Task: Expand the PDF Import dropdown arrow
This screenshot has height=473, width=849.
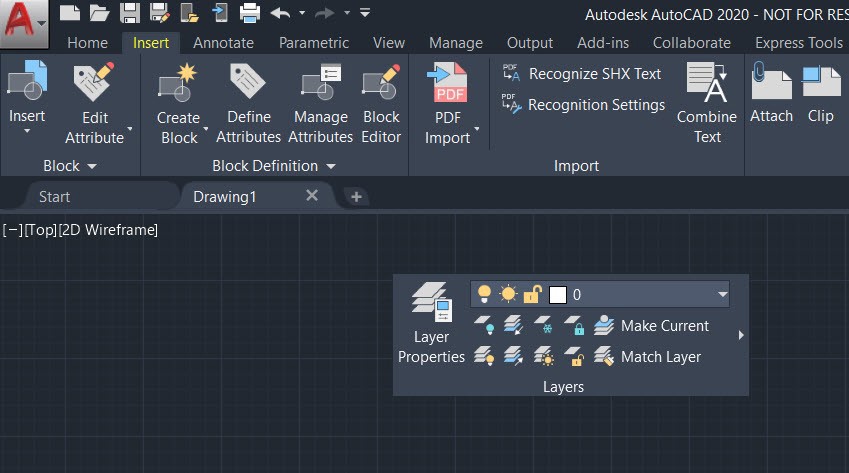Action: (477, 129)
